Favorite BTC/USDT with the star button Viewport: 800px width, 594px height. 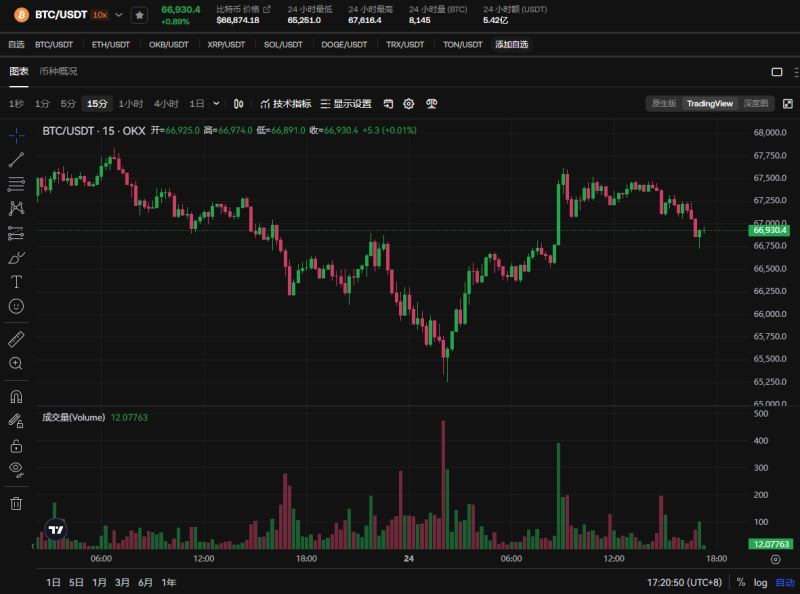click(140, 15)
